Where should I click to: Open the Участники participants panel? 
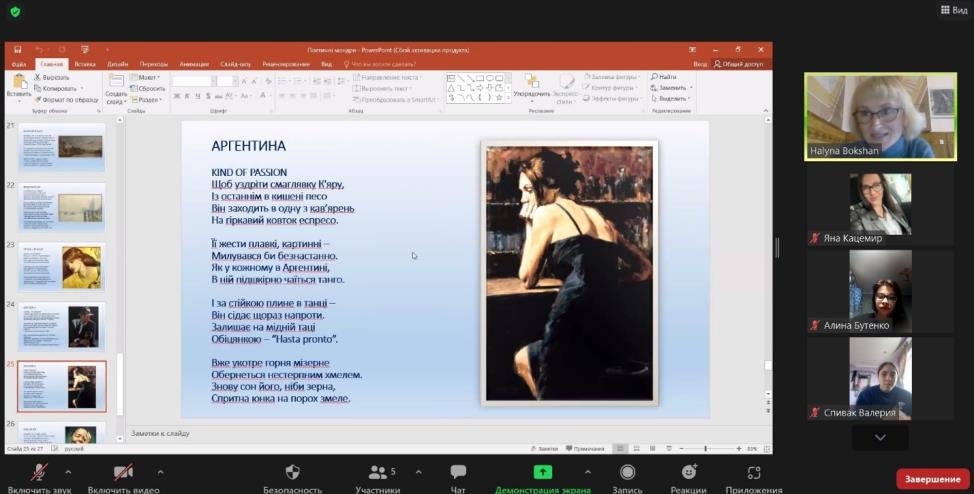pos(378,479)
